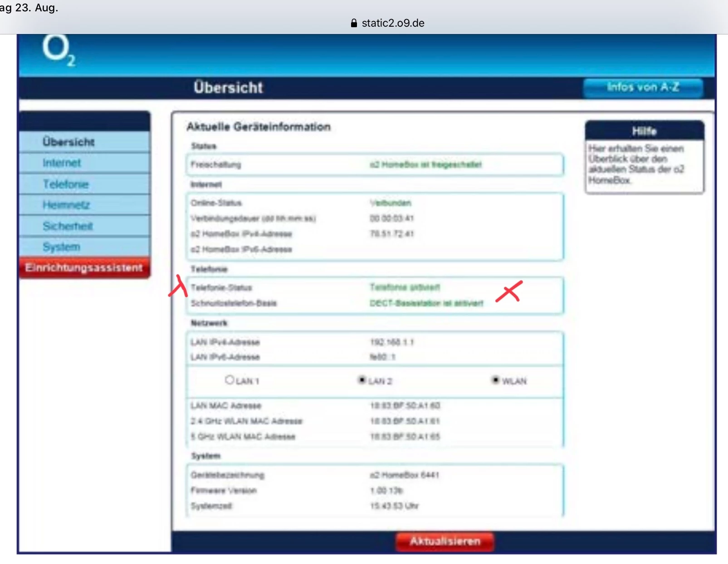Click the date 23. Aug. in the status bar

[x=37, y=8]
